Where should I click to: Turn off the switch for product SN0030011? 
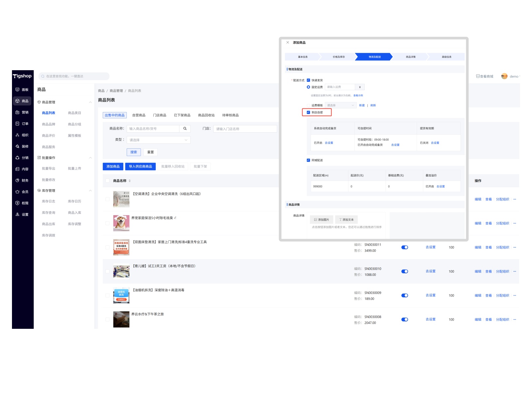[x=405, y=247]
